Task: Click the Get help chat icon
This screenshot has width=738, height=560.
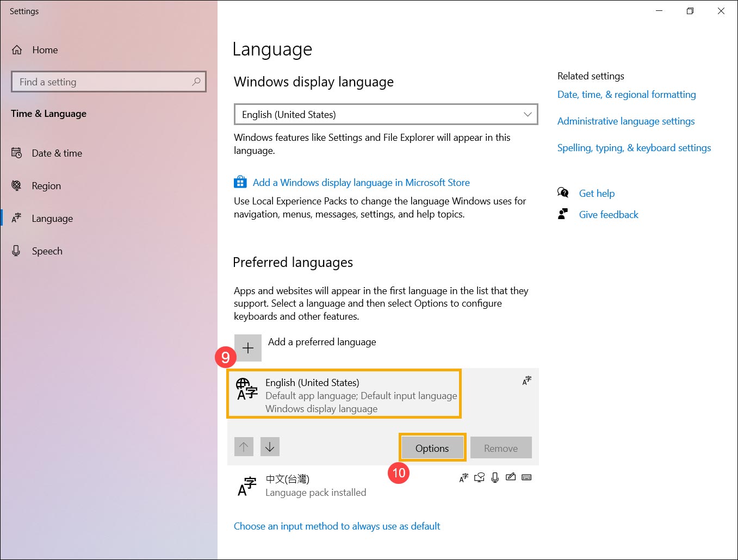Action: point(563,192)
